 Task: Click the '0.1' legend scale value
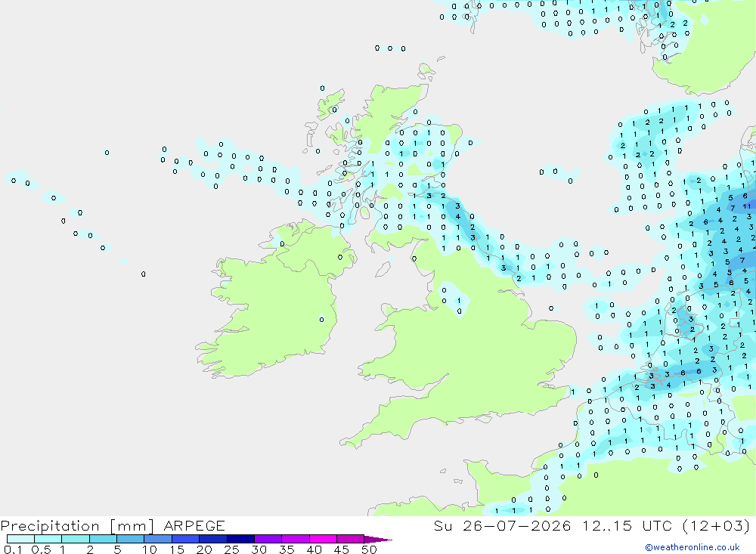click(x=13, y=549)
